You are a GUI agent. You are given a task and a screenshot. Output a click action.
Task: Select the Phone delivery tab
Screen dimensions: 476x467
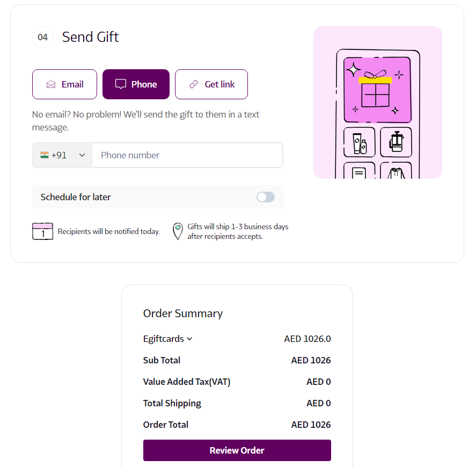(x=136, y=84)
